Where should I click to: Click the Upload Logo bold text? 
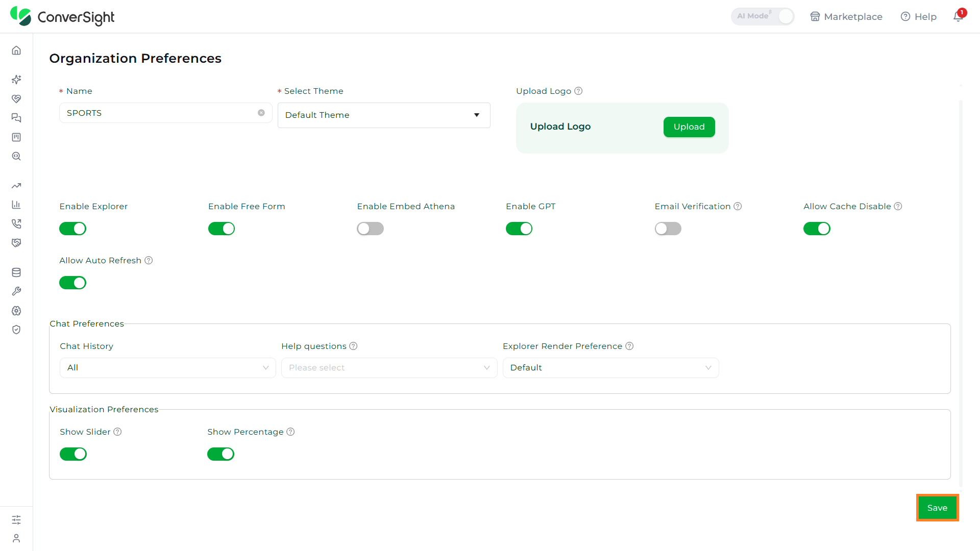tap(560, 127)
